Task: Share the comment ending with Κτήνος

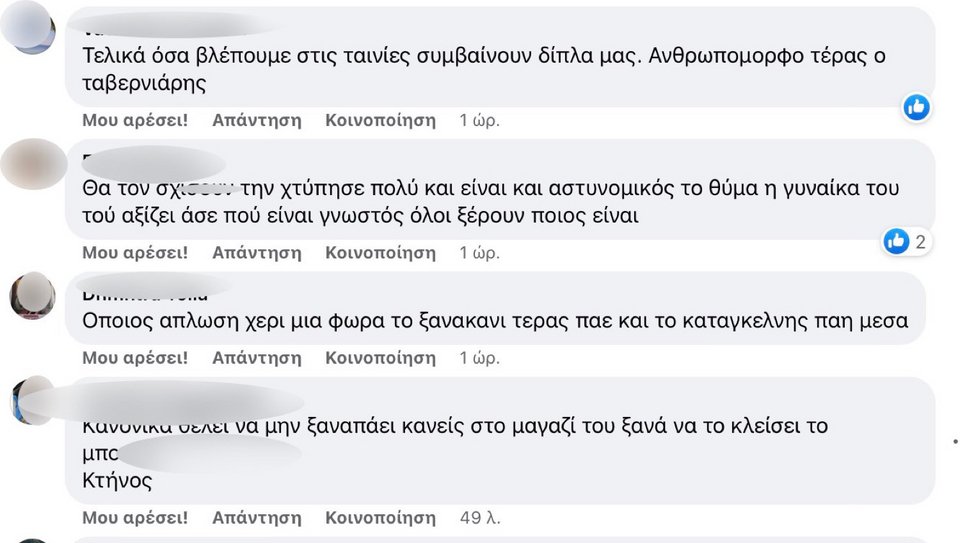Action: (380, 518)
